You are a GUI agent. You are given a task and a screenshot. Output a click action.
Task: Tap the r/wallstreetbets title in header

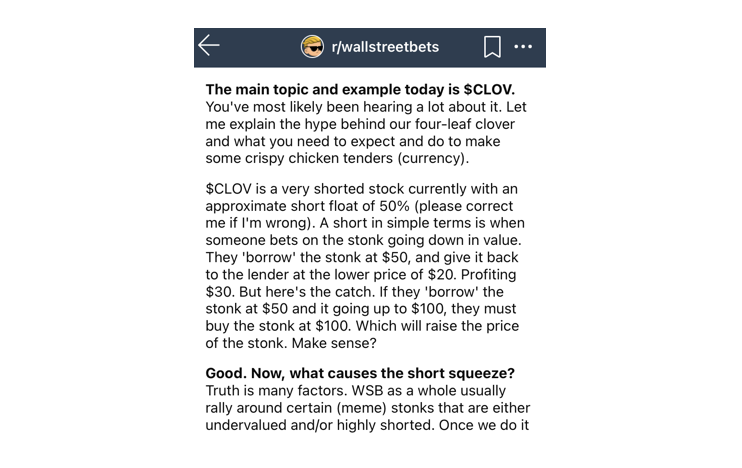(x=385, y=47)
